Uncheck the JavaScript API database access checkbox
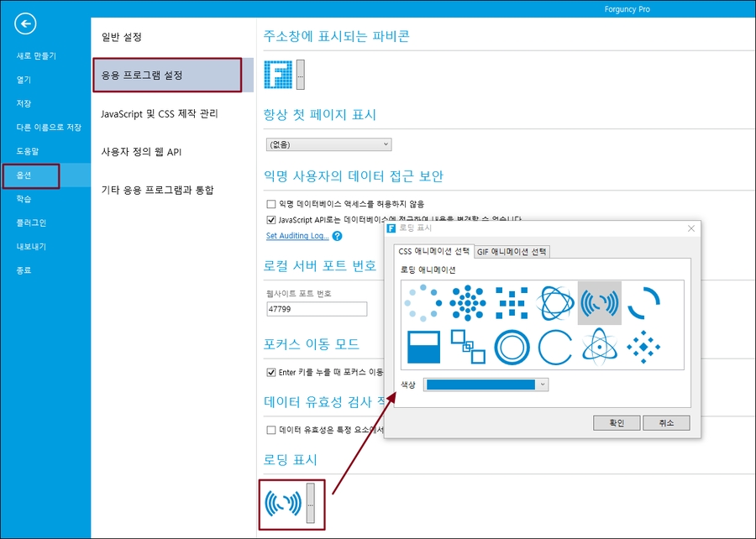756x539 pixels. coord(271,219)
